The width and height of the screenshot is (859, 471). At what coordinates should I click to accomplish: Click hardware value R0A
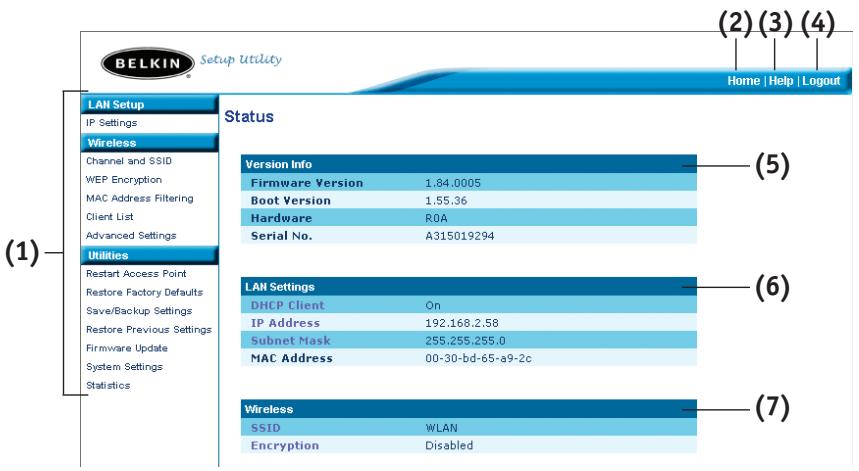[x=436, y=218]
